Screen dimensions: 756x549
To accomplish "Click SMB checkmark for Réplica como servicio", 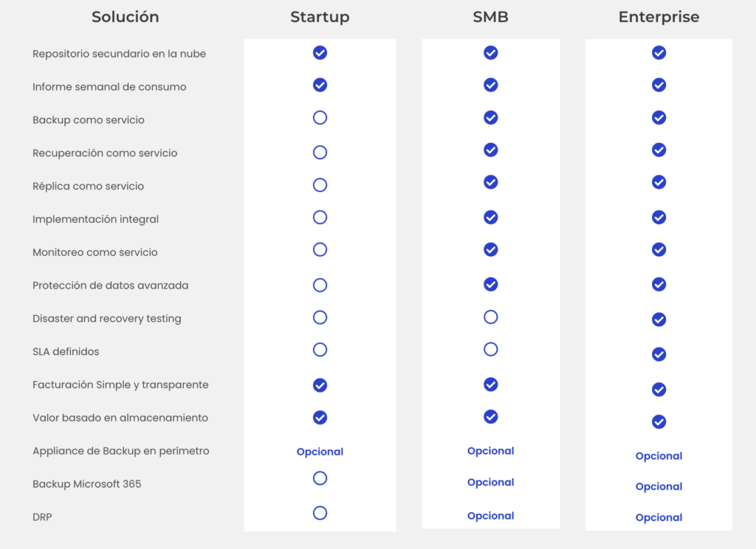I will pyautogui.click(x=490, y=182).
